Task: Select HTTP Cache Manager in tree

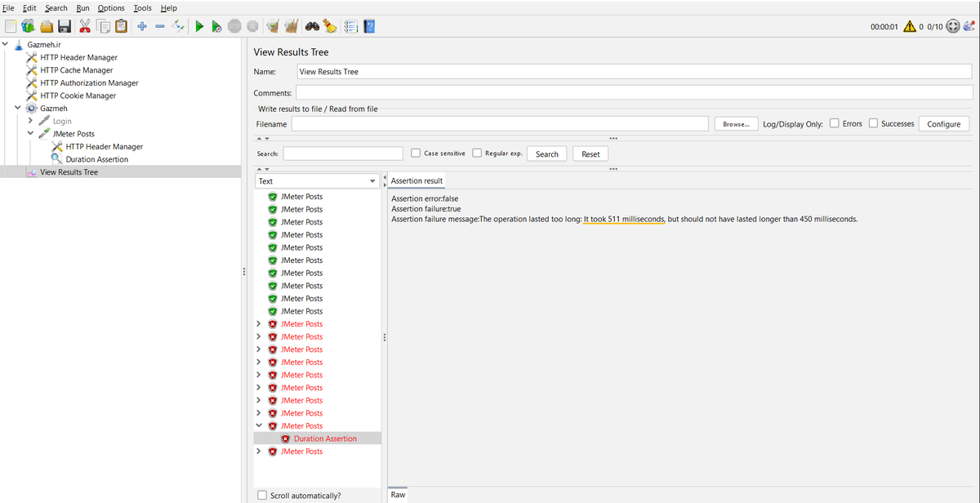Action: pos(76,70)
